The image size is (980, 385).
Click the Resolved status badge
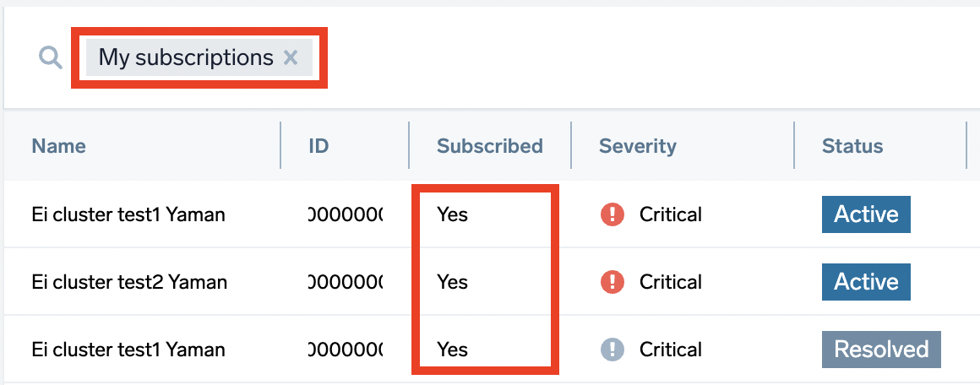(x=881, y=350)
